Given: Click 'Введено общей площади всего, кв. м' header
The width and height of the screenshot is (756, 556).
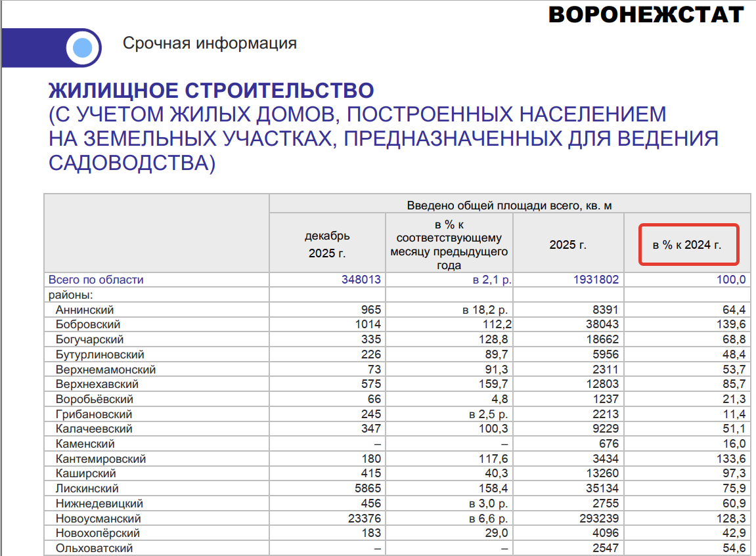Looking at the screenshot, I should coord(509,205).
